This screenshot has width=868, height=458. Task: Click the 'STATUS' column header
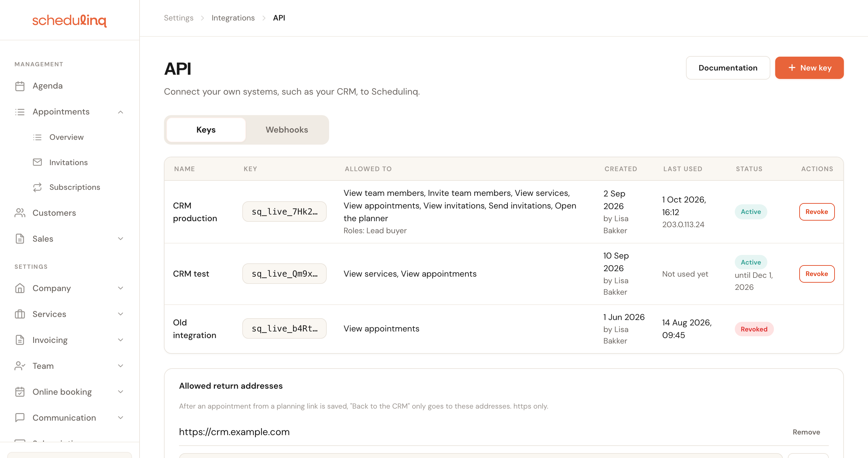[749, 169]
